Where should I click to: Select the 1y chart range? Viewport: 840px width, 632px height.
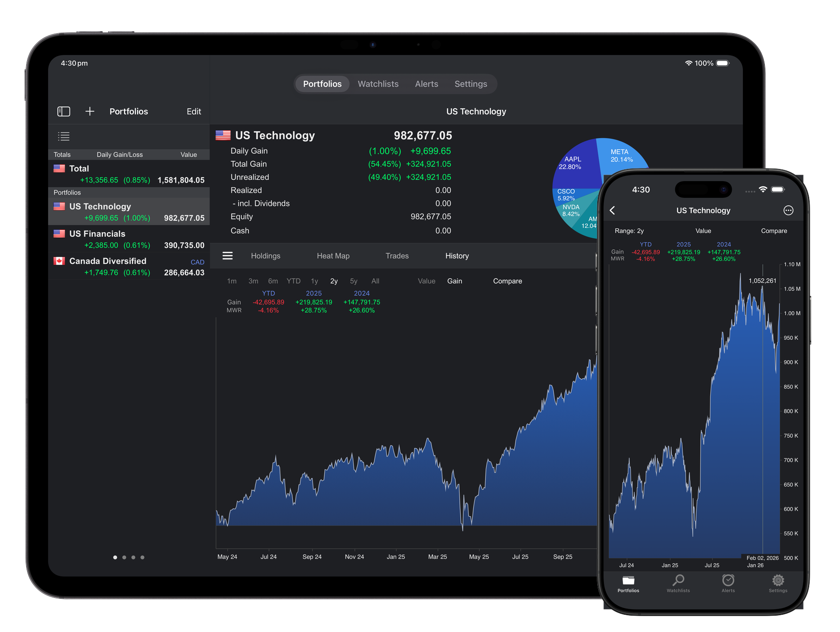tap(315, 281)
